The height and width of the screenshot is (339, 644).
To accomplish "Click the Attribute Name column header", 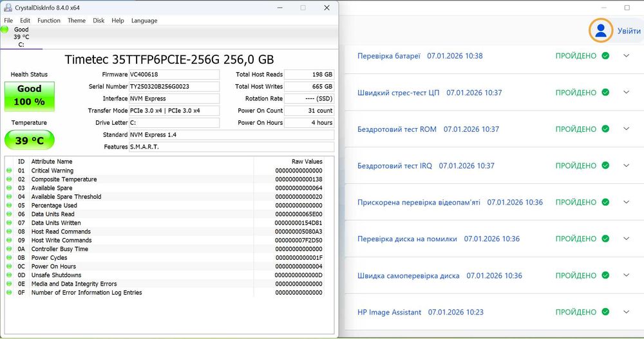I will pos(52,161).
